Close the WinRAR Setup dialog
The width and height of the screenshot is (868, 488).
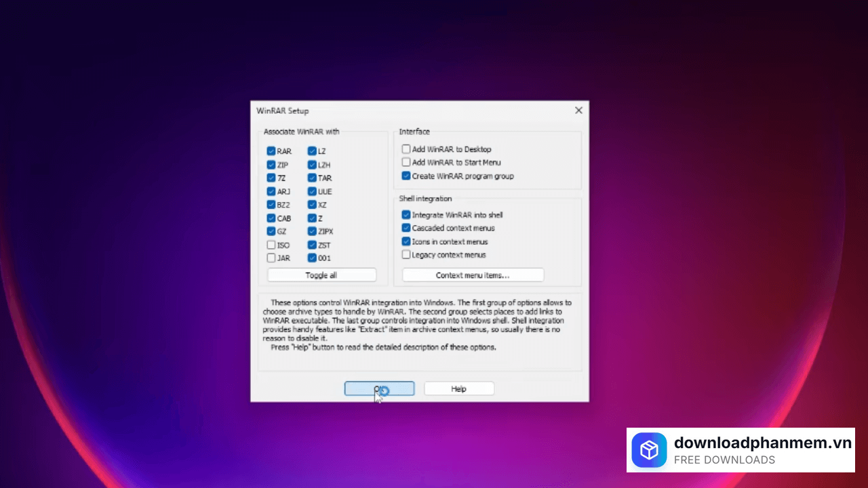point(578,110)
